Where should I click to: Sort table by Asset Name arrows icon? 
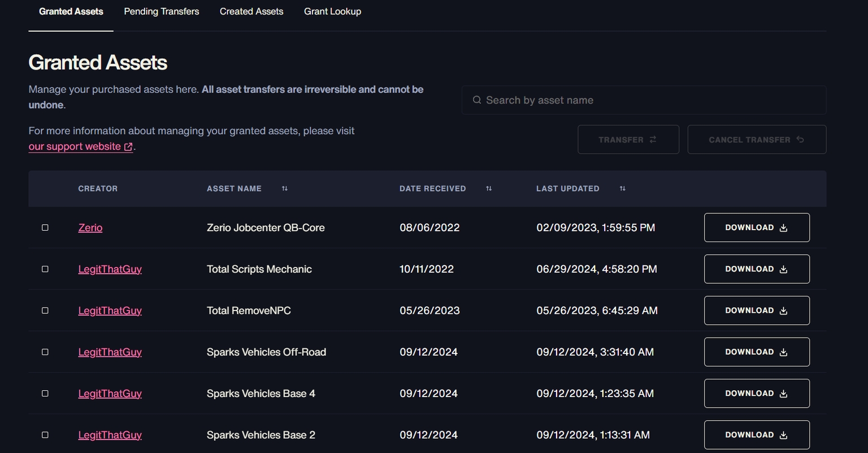click(285, 188)
